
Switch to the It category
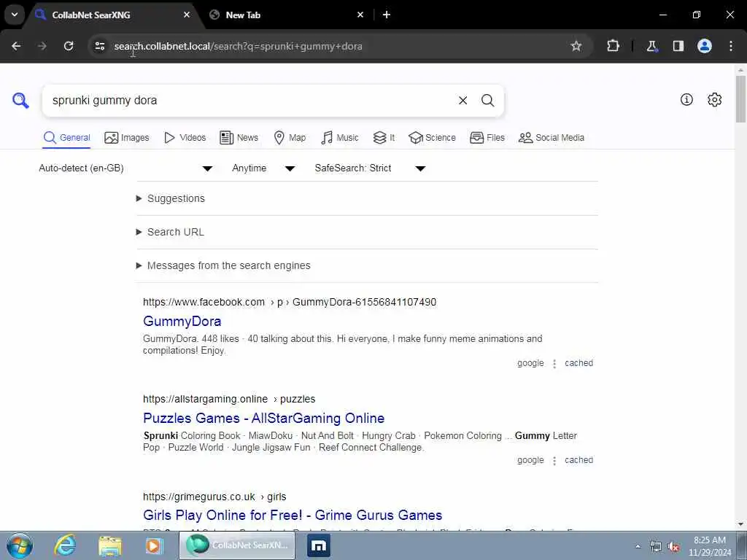click(384, 138)
